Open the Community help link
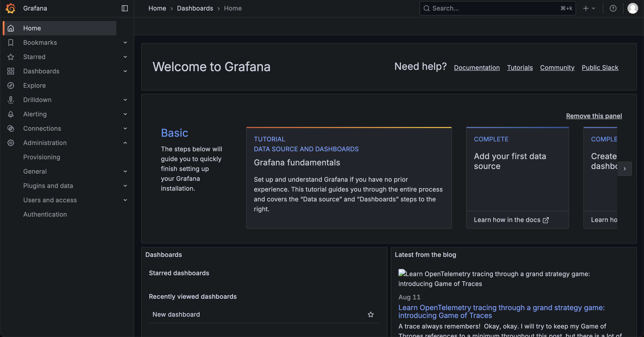 coord(557,68)
